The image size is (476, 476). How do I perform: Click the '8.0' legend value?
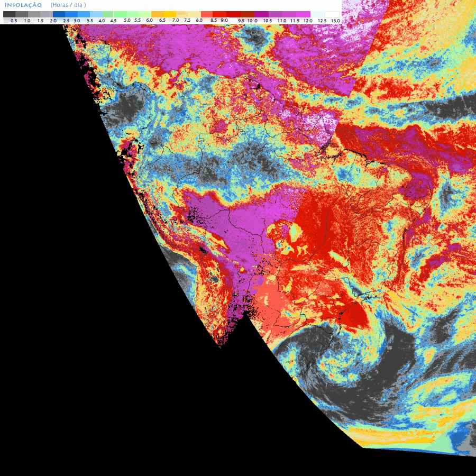click(199, 20)
